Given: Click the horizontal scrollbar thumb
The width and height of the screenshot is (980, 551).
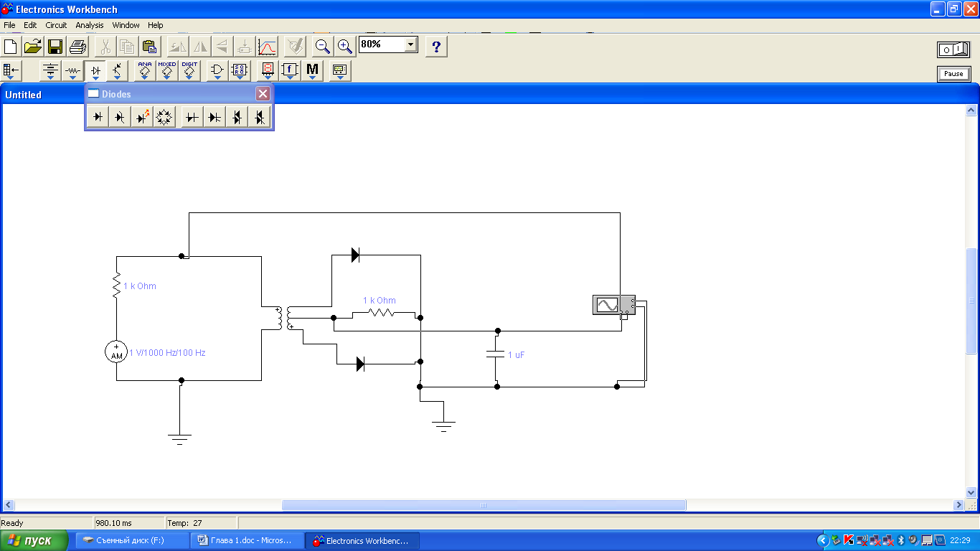Looking at the screenshot, I should click(x=484, y=505).
